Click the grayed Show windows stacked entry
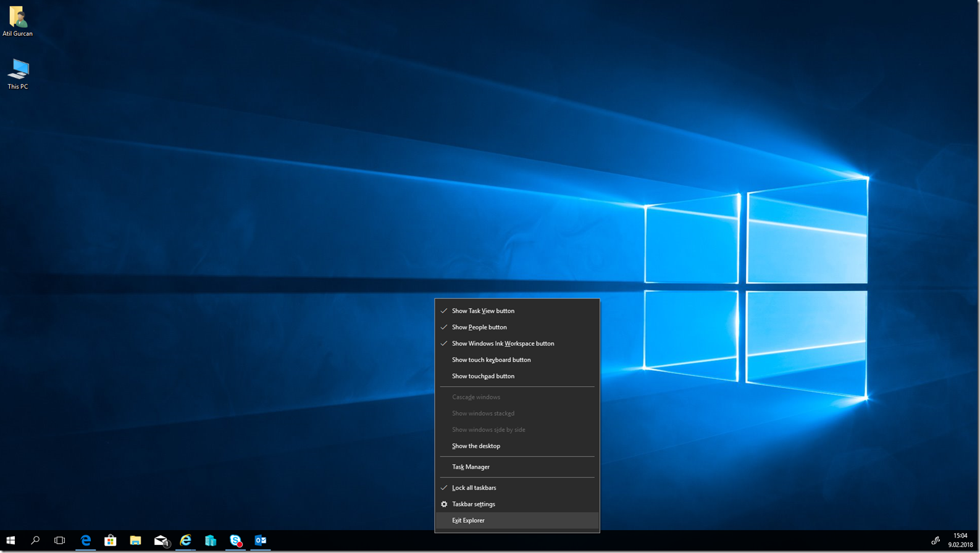This screenshot has width=980, height=553. (x=517, y=413)
